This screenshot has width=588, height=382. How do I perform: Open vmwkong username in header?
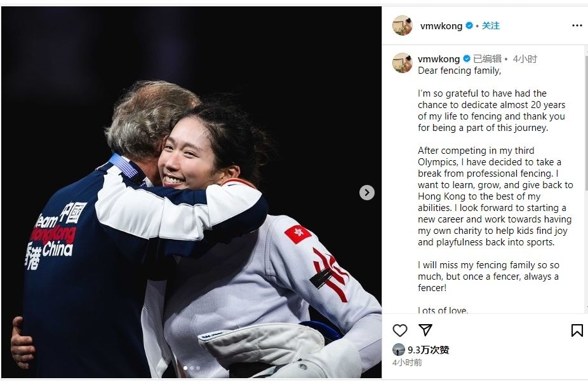tap(441, 26)
